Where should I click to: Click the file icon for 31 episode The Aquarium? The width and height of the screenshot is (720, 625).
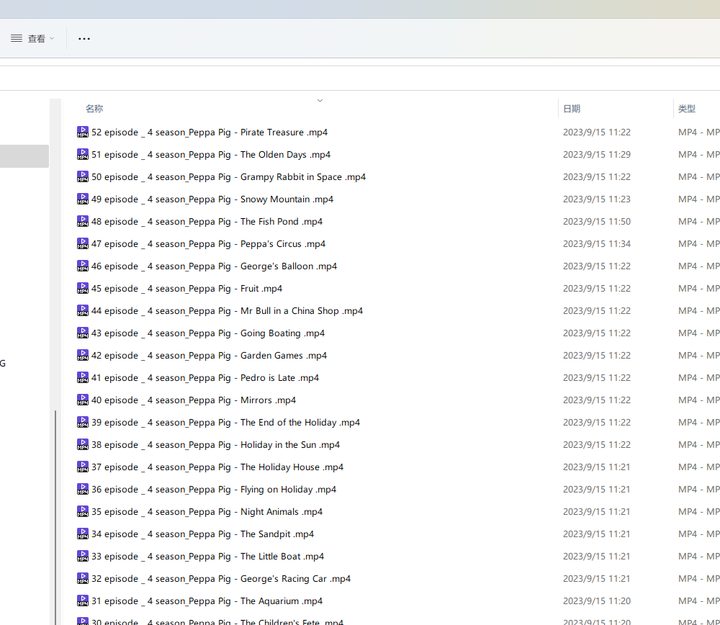coord(83,601)
